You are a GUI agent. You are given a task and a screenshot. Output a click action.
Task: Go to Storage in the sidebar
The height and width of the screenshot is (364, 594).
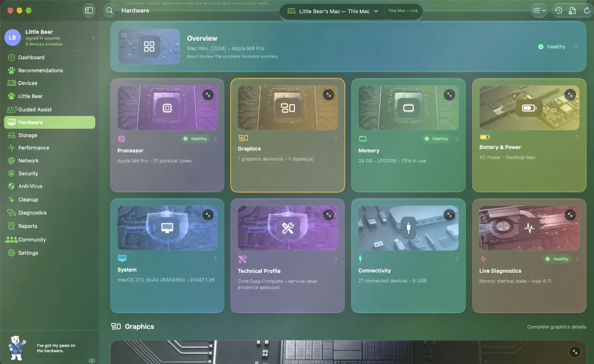click(50, 135)
